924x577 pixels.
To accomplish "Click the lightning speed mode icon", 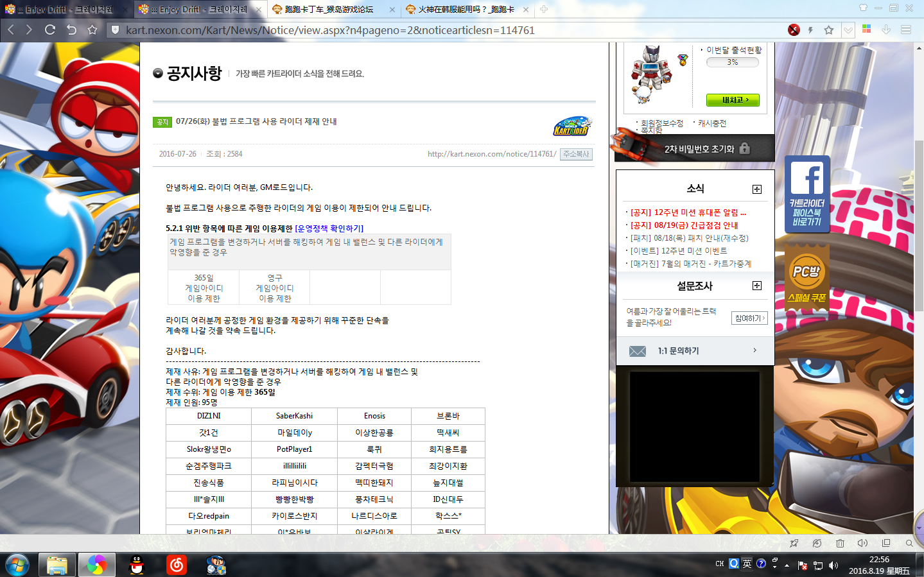I will (x=811, y=30).
